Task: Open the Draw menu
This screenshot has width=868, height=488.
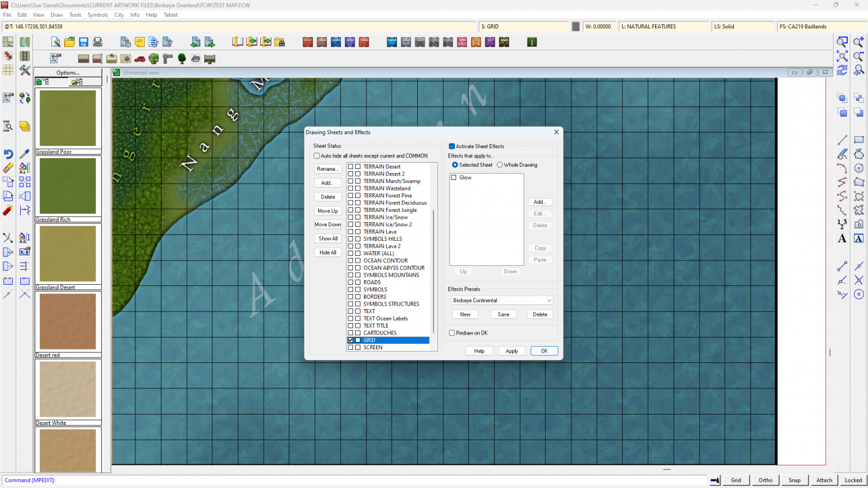Action: [x=57, y=15]
